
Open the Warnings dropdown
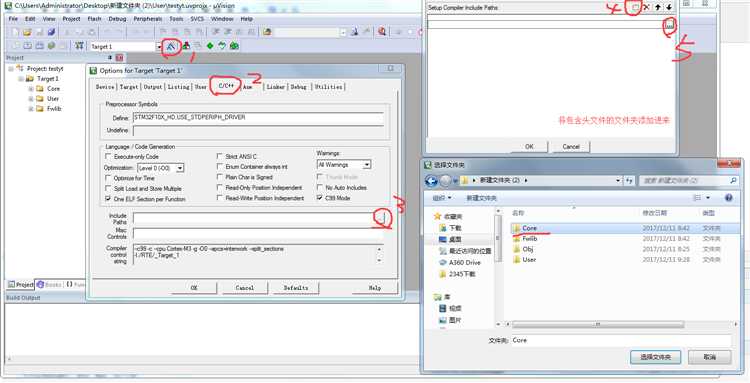pos(366,165)
